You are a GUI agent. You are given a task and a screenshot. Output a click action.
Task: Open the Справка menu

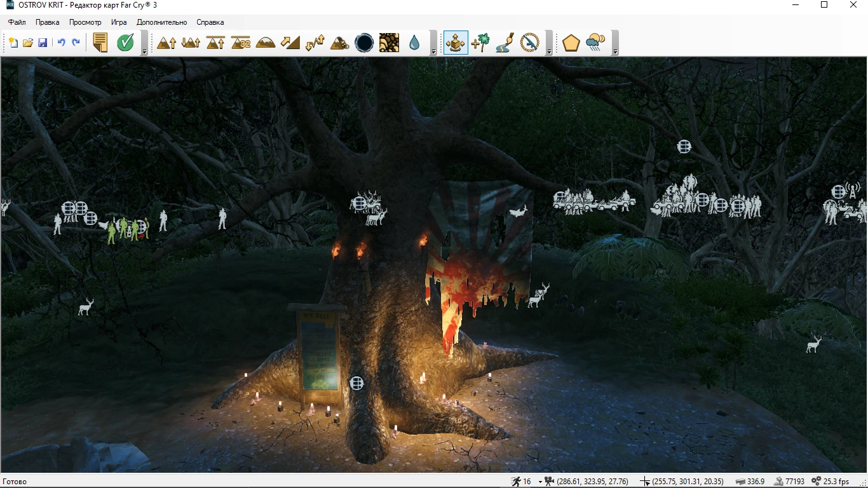210,22
